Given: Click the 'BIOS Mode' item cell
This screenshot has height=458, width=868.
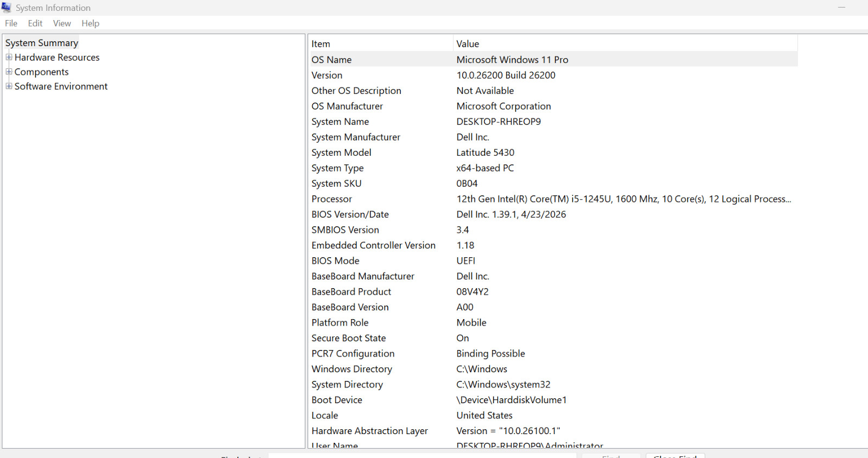Looking at the screenshot, I should 335,261.
